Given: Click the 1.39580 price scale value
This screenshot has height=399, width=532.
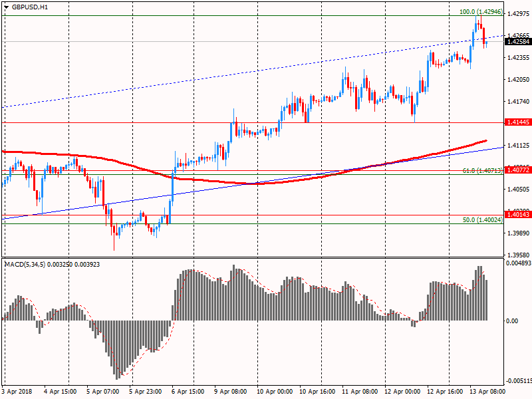Looking at the screenshot, I should click(x=519, y=255).
